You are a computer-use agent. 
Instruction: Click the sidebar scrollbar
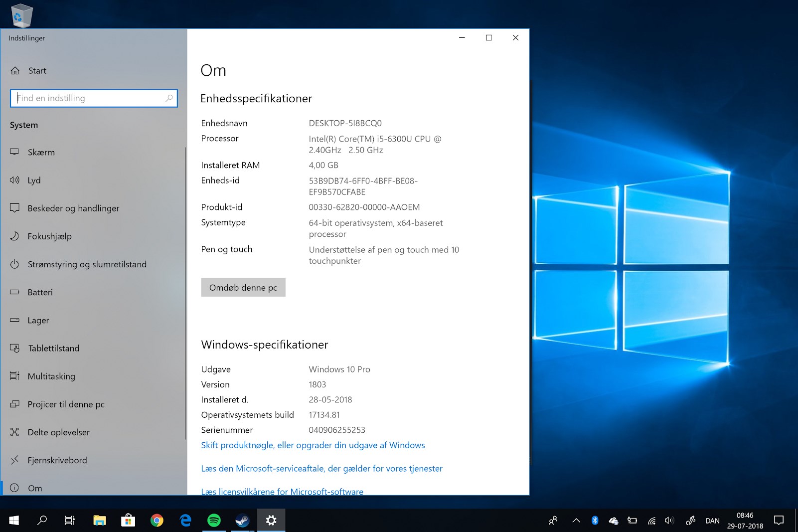tap(185, 293)
